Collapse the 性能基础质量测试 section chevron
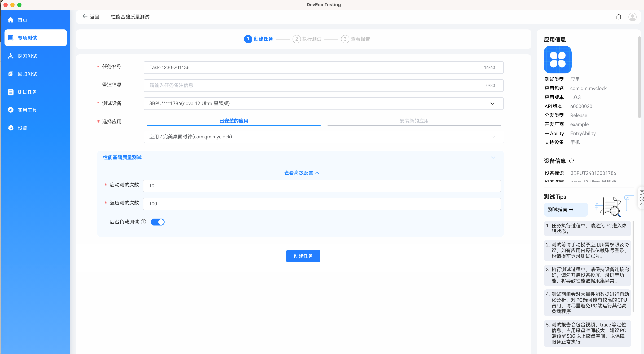The image size is (644, 354). click(x=493, y=157)
